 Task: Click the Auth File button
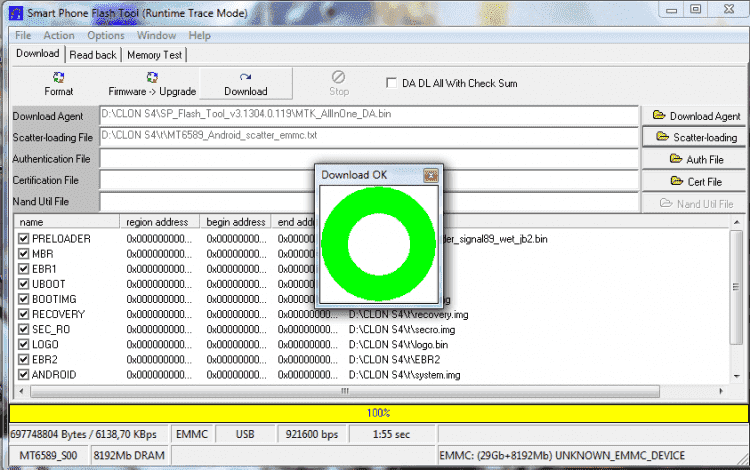[695, 159]
